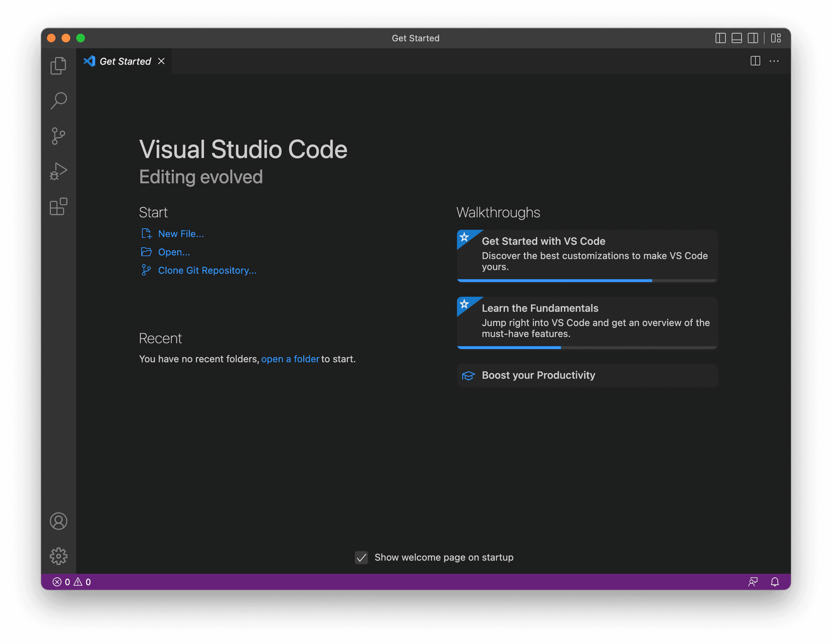
Task: Click the git branch icon beside Clone
Action: pyautogui.click(x=146, y=270)
